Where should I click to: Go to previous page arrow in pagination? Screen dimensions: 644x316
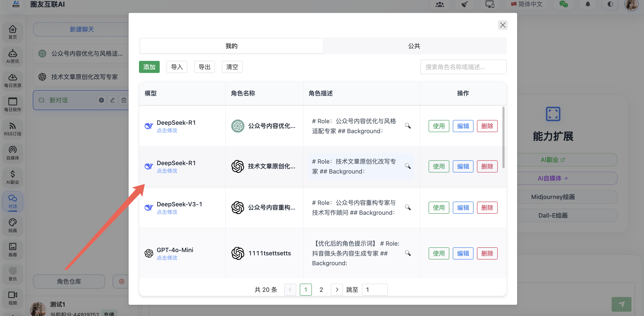click(x=290, y=290)
